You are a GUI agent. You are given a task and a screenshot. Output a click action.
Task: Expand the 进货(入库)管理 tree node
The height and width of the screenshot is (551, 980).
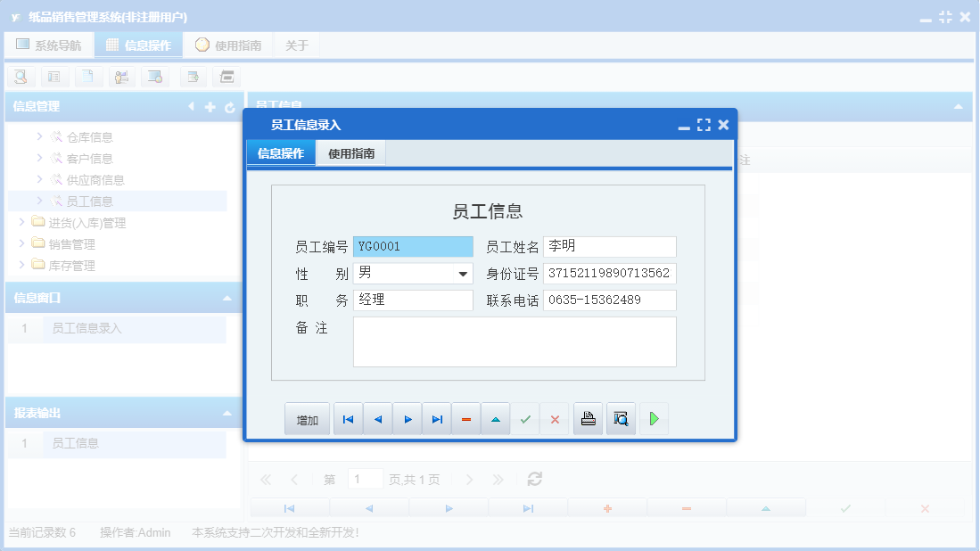pyautogui.click(x=24, y=222)
